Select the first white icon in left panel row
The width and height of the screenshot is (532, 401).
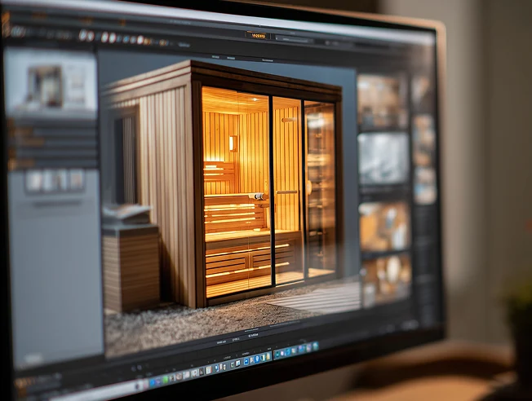pyautogui.click(x=34, y=180)
